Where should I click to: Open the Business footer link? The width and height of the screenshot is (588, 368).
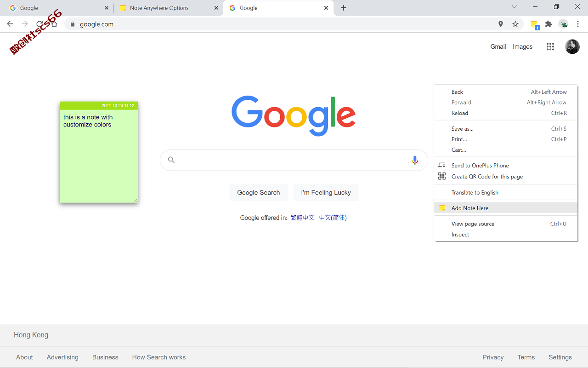[x=105, y=357]
